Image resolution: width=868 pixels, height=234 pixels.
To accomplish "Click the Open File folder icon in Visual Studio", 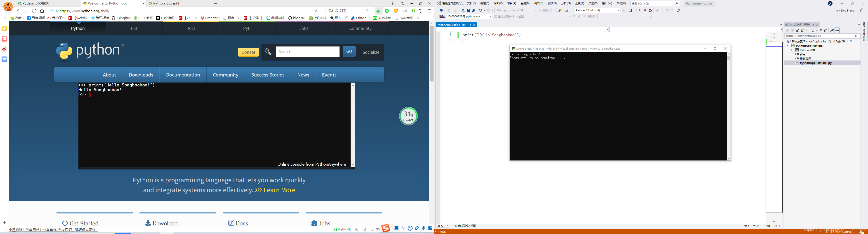I will (464, 10).
